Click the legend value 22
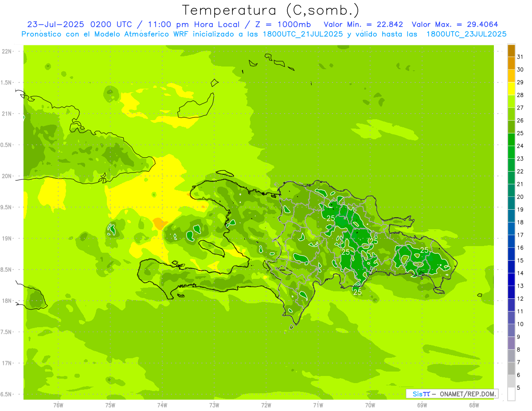 coord(520,172)
